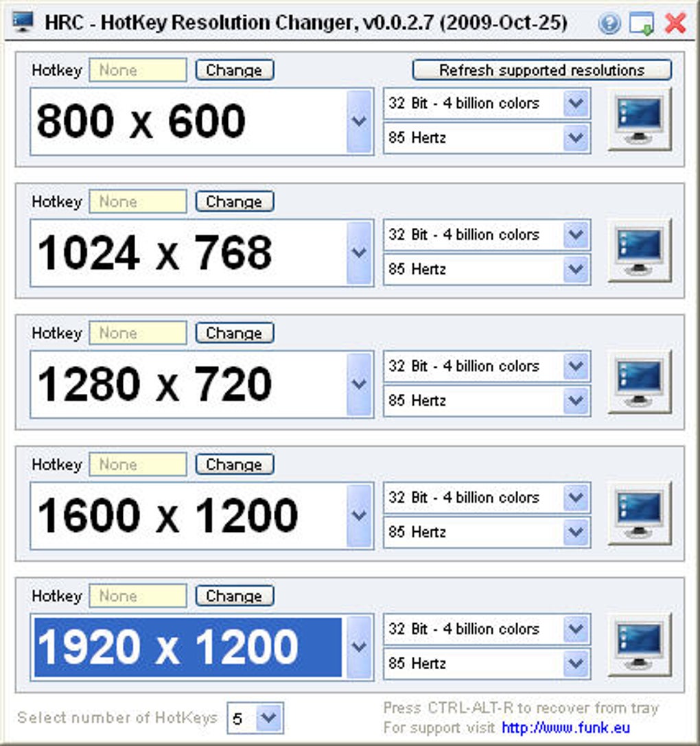The width and height of the screenshot is (700, 746).
Task: Expand refresh rate dropdown in 1024 x 768 row
Action: [x=576, y=269]
